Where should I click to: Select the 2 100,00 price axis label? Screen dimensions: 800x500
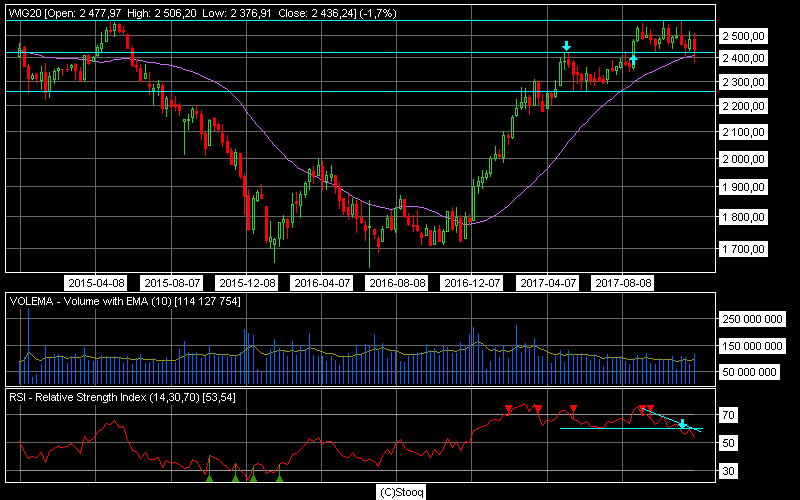[743, 132]
